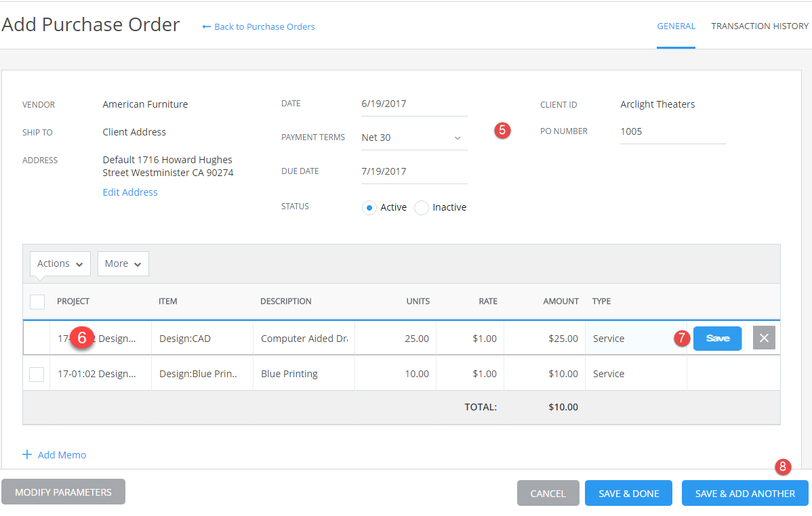
Task: Click the 10.00 units cell
Action: click(396, 374)
